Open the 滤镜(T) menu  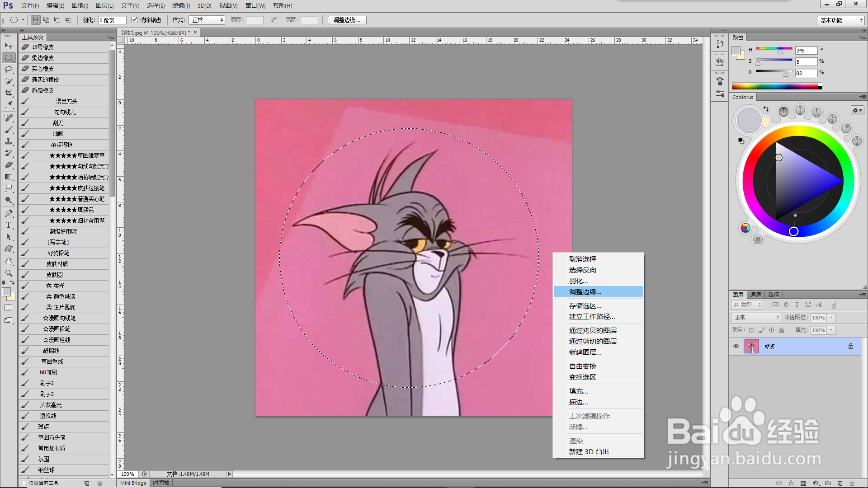click(x=181, y=5)
